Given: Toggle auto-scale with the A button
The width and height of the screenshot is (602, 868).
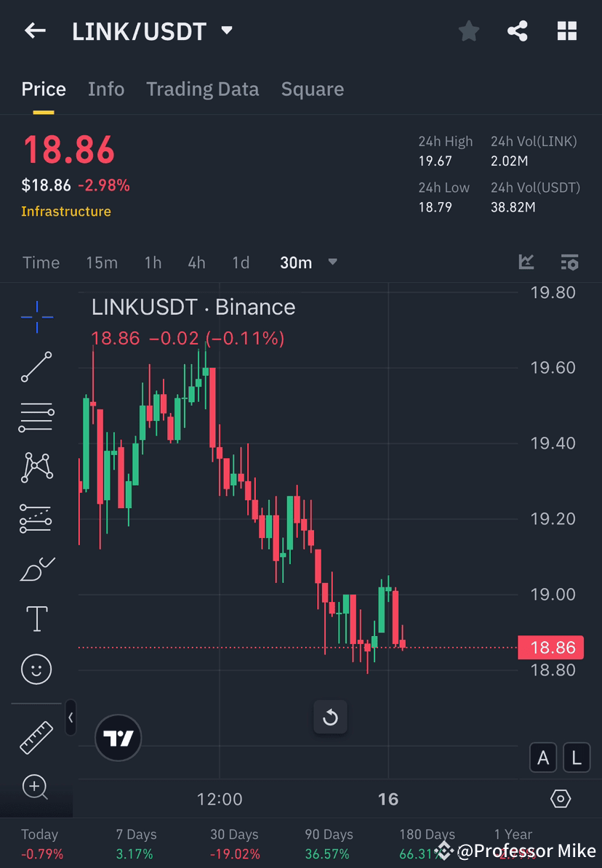Looking at the screenshot, I should point(543,757).
